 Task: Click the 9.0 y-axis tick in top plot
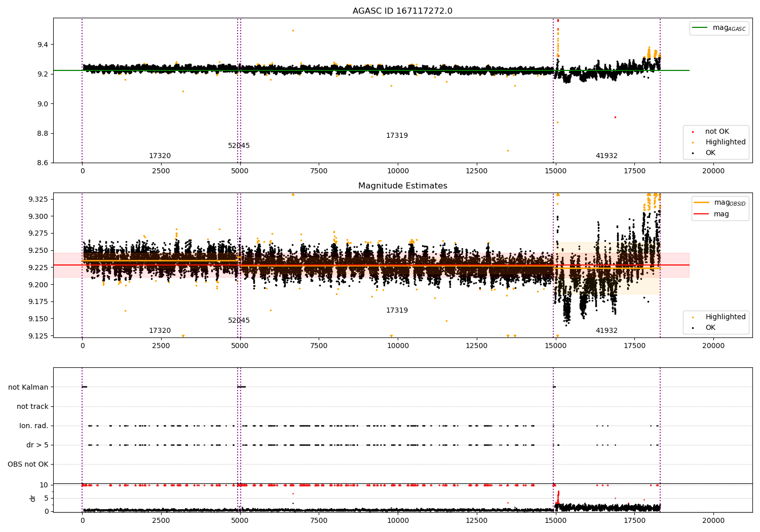click(x=43, y=104)
